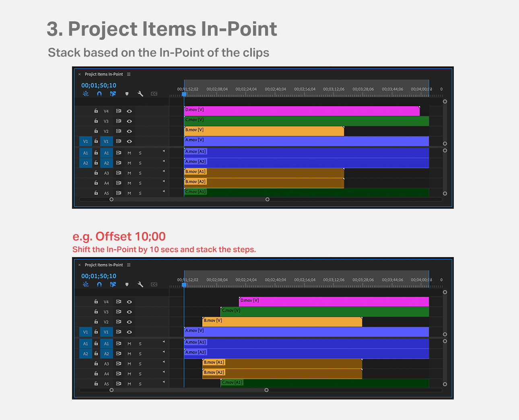
Task: Click Add Marker icon in the lower timeline
Action: [127, 284]
